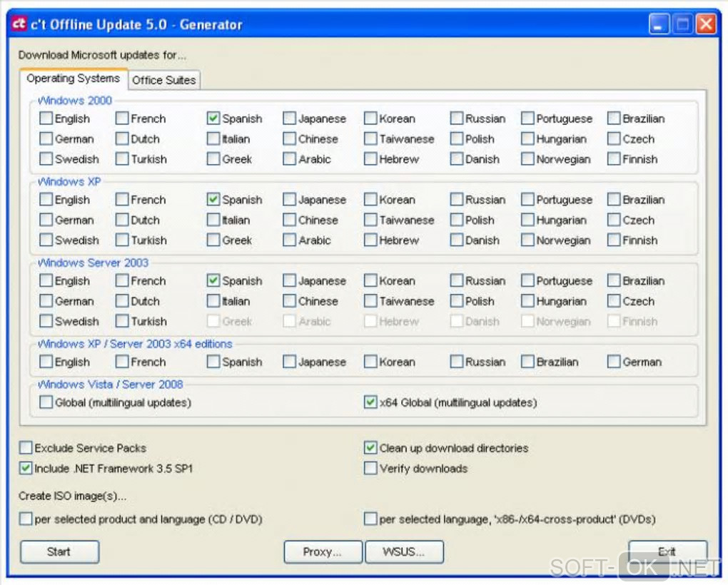This screenshot has width=728, height=585.
Task: Check Taiwanese under Windows Server 2003
Action: click(370, 301)
